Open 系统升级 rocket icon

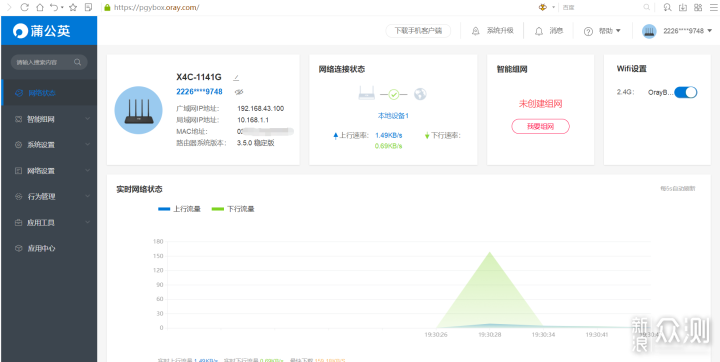476,31
